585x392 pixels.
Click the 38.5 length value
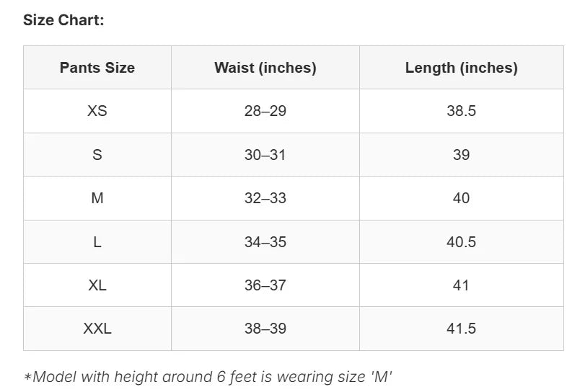coord(462,111)
